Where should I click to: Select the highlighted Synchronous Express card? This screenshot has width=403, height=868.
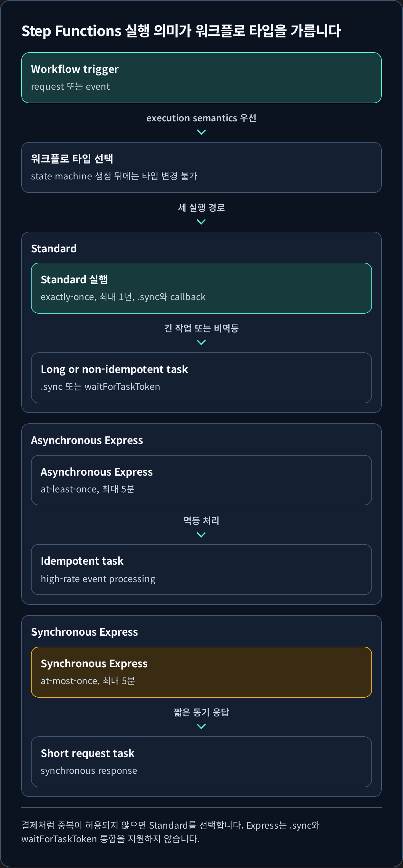(201, 672)
